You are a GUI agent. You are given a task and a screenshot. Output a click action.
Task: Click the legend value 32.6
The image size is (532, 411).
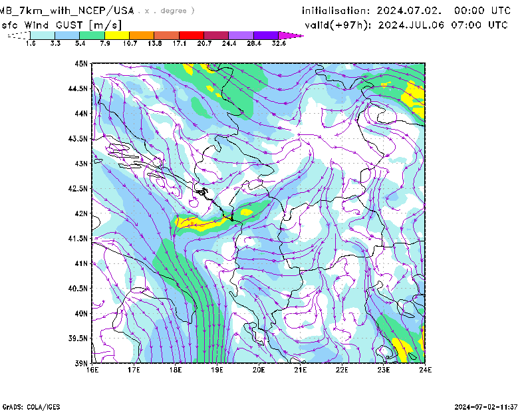[279, 43]
